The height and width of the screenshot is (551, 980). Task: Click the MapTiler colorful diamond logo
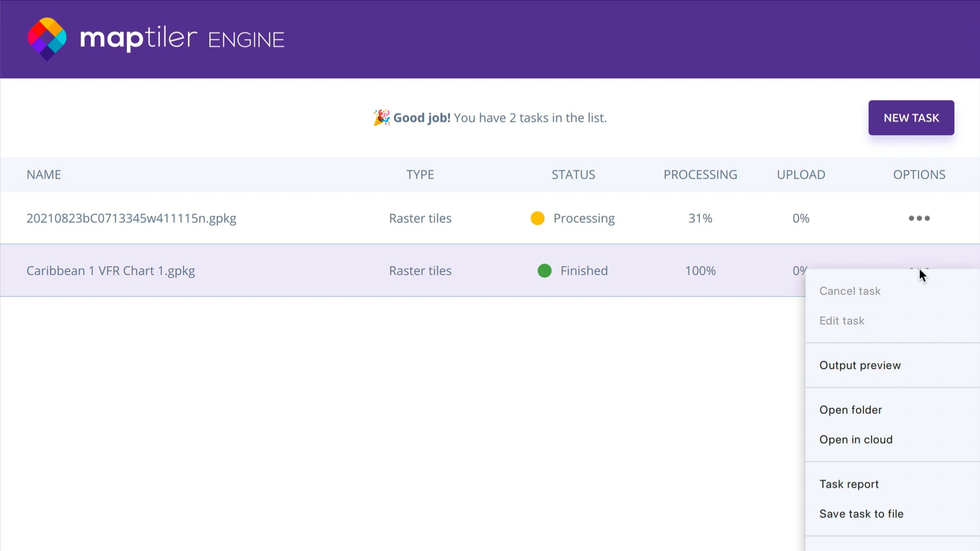[x=47, y=39]
